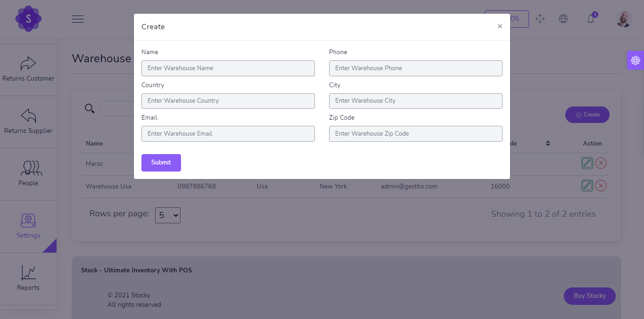Screen dimensions: 644x319
Task: Edit the Maroc warehouse row
Action: [x=587, y=163]
